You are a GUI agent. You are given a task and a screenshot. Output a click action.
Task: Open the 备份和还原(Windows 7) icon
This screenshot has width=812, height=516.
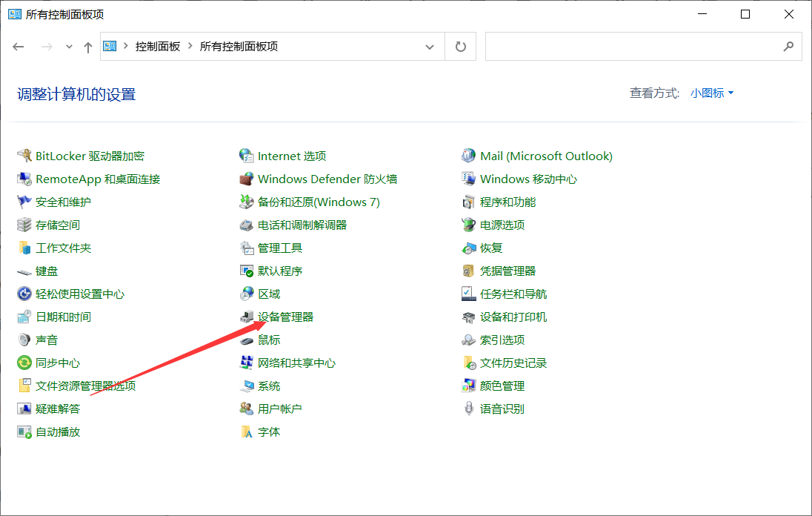tap(247, 202)
